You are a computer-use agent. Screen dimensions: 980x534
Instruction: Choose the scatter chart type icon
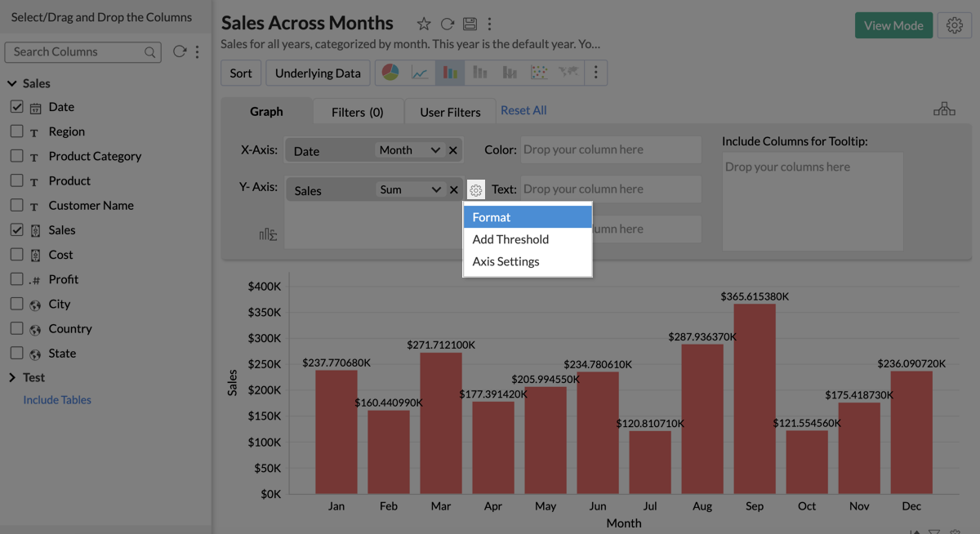point(538,73)
